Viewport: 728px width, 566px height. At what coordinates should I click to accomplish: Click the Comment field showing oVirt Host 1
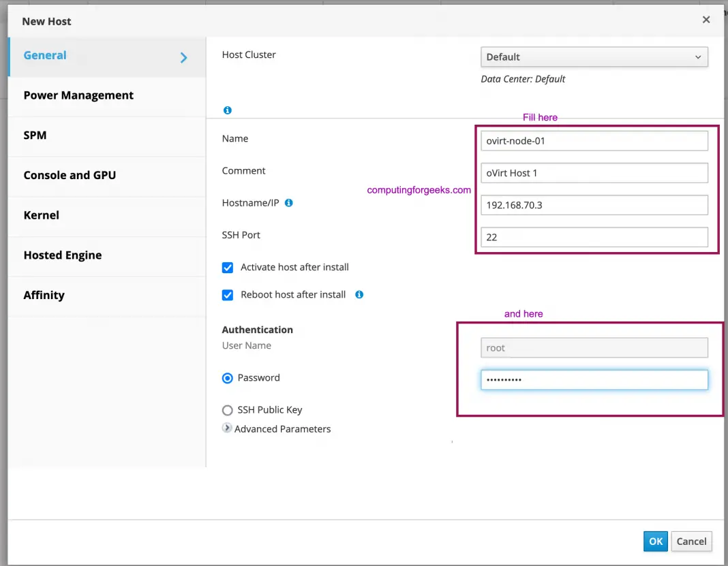pyautogui.click(x=594, y=172)
